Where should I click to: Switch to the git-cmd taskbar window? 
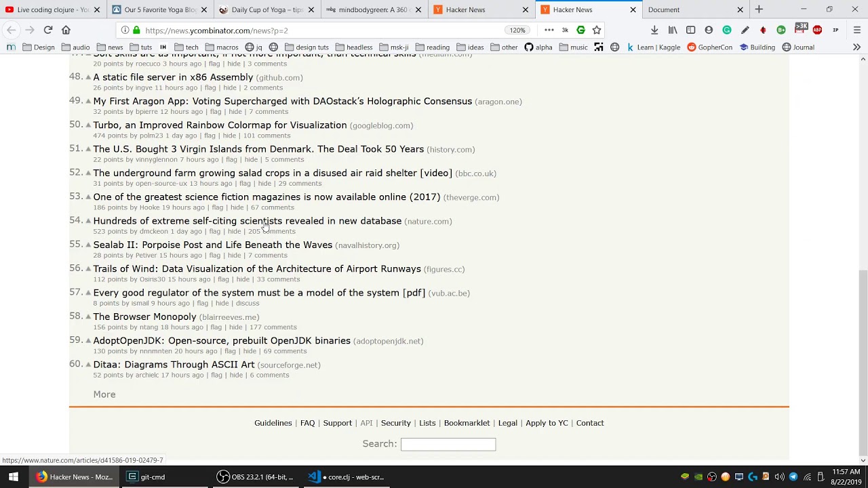[165, 477]
